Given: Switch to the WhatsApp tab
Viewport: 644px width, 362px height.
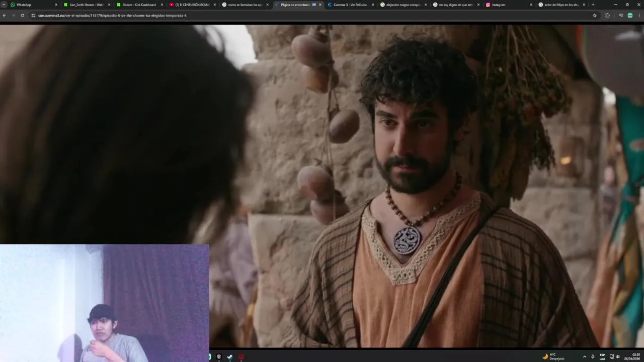Looking at the screenshot, I should (x=33, y=5).
